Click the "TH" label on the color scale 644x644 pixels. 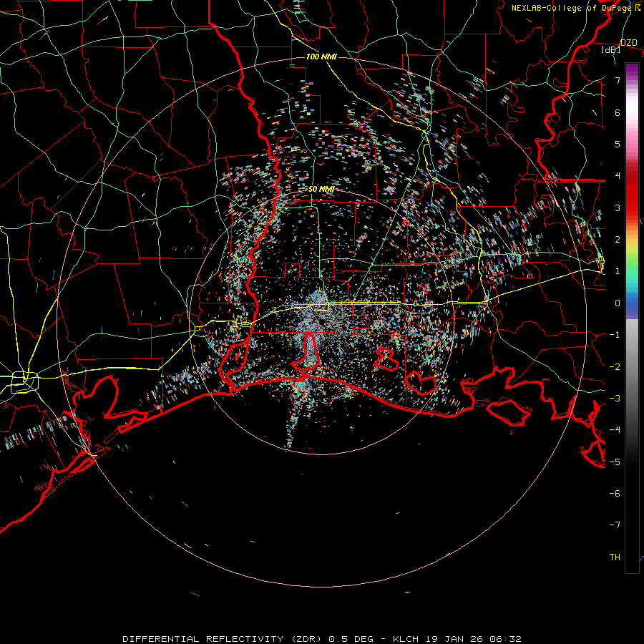click(615, 557)
